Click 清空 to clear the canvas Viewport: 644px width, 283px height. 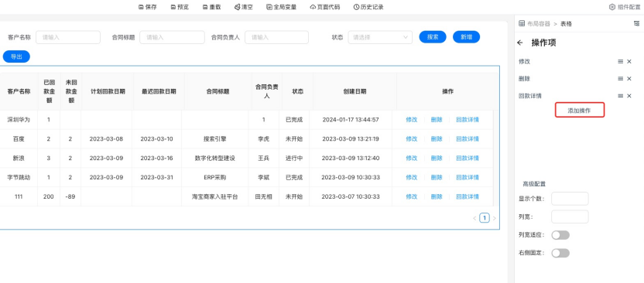click(x=244, y=7)
